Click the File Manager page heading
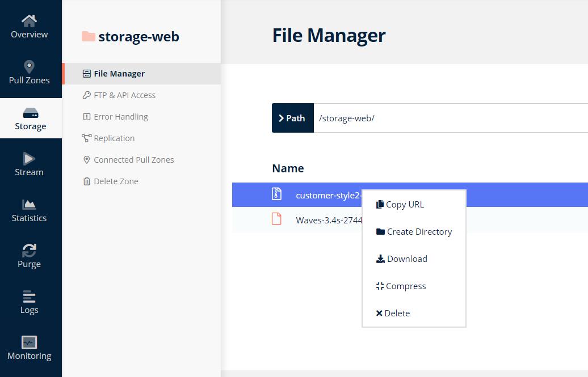 tap(329, 36)
